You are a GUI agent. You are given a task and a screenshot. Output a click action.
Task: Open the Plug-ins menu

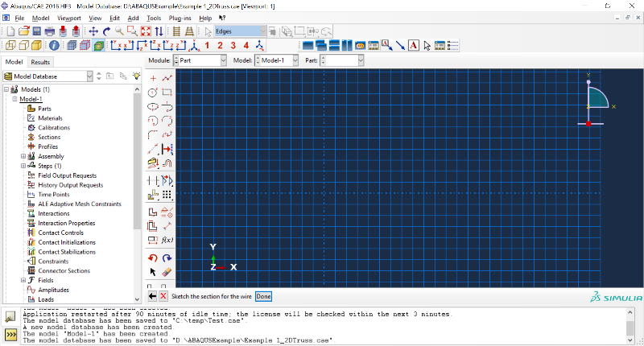coord(180,18)
